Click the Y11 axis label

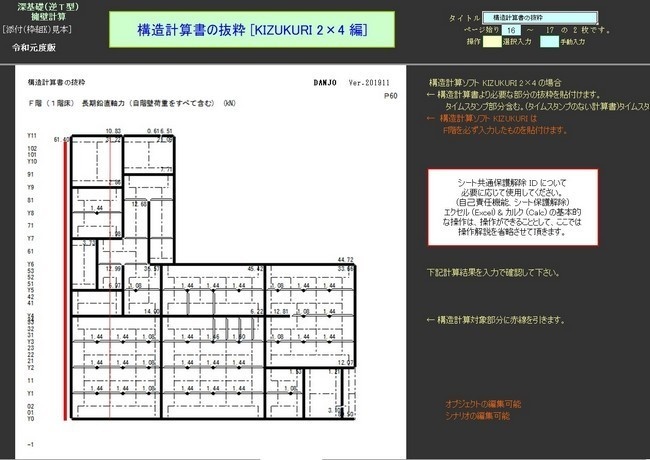[32, 136]
